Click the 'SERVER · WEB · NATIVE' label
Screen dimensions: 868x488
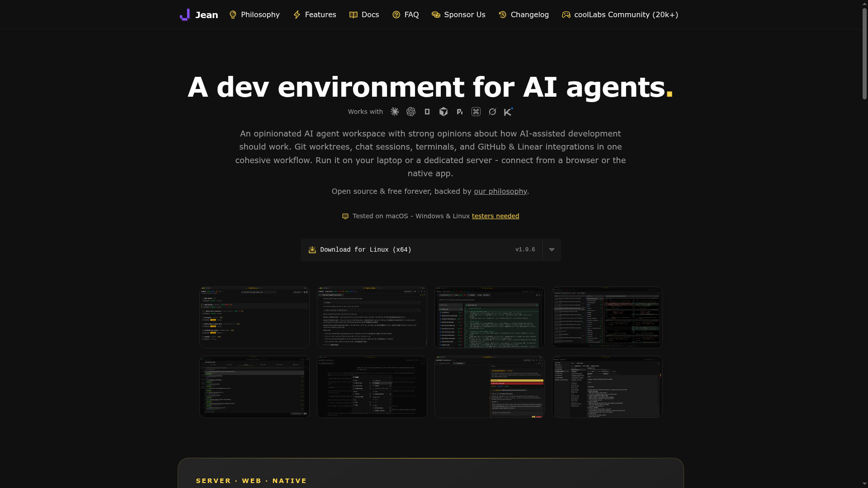pos(251,481)
